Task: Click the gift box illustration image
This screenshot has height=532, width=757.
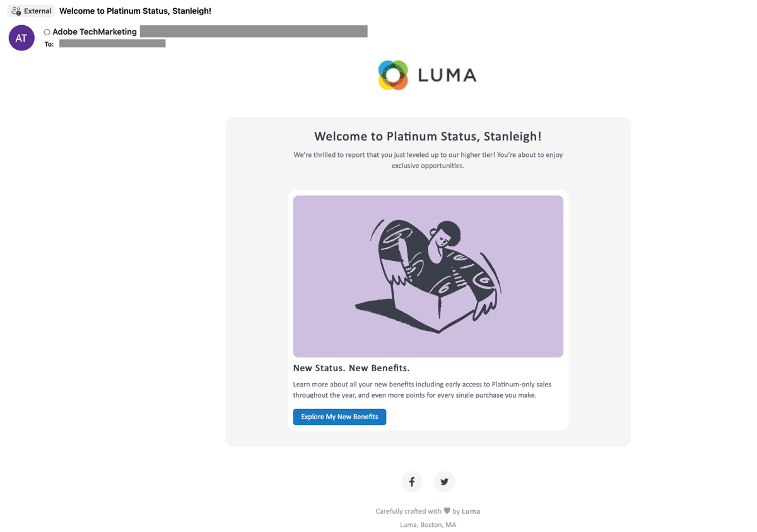Action: (428, 276)
